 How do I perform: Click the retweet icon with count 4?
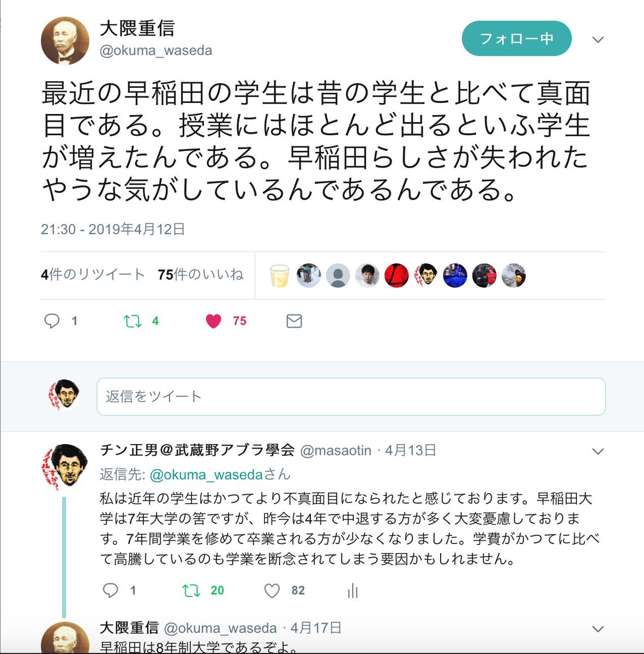point(133,321)
